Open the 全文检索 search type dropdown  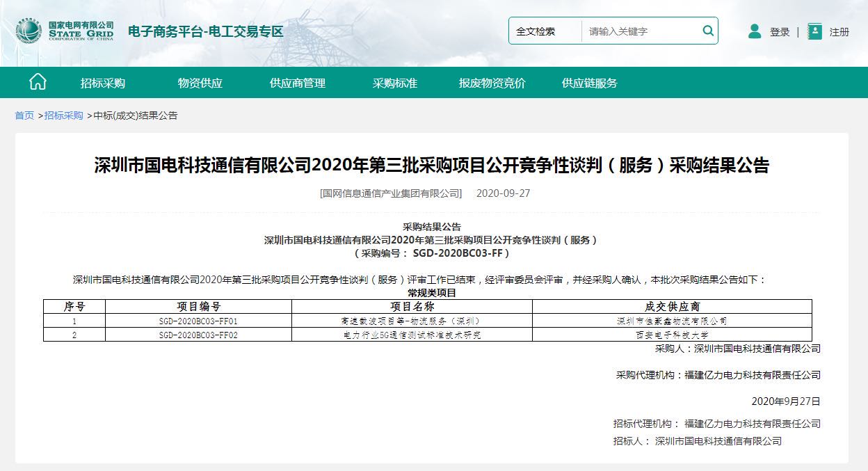pos(545,31)
